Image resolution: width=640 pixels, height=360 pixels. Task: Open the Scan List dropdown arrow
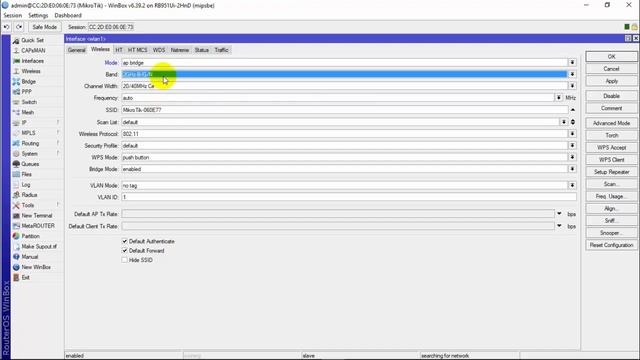pyautogui.click(x=564, y=122)
